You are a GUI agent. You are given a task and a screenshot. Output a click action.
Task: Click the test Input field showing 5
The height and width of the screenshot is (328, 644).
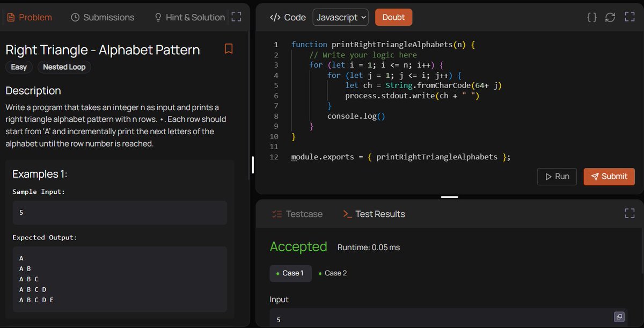pos(449,318)
